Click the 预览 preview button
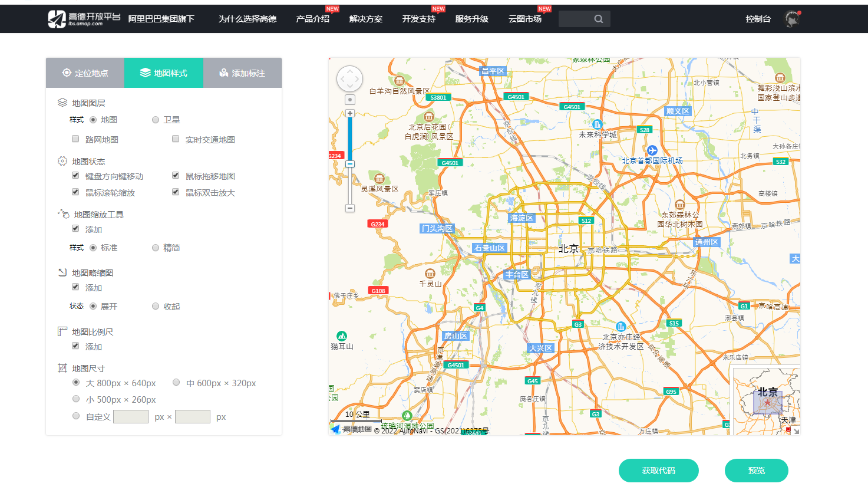This screenshot has height=490, width=868. click(757, 471)
